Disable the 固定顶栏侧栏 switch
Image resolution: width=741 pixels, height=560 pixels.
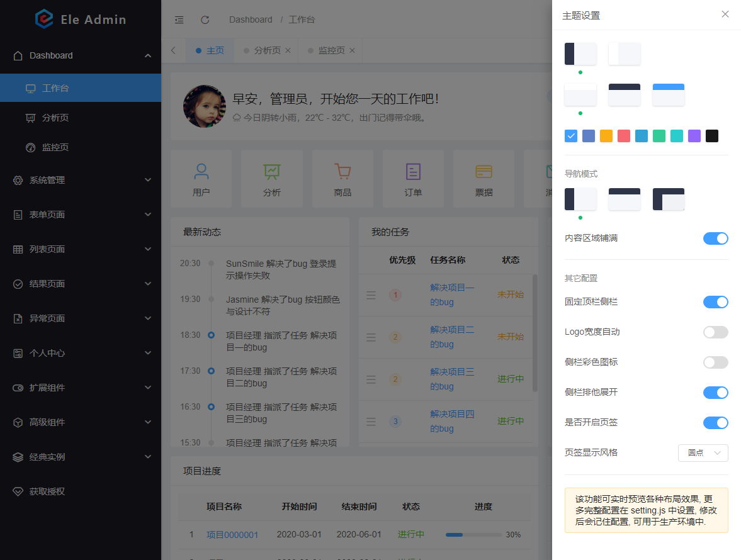pos(715,302)
